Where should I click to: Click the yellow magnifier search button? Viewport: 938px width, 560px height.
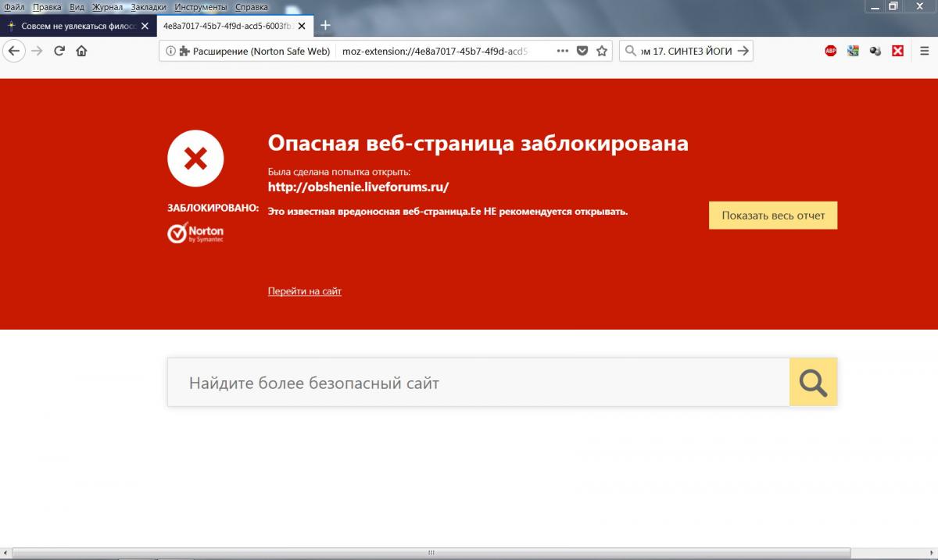click(813, 383)
